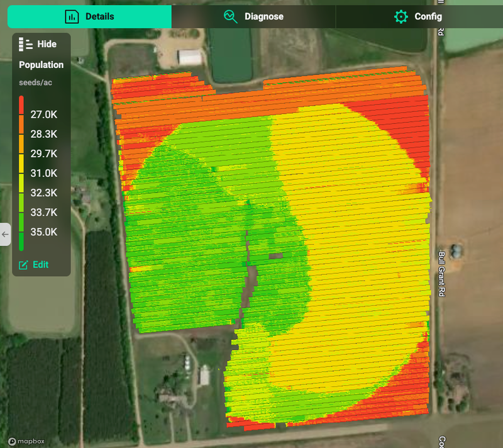Click the Edit pencil icon

pyautogui.click(x=23, y=265)
